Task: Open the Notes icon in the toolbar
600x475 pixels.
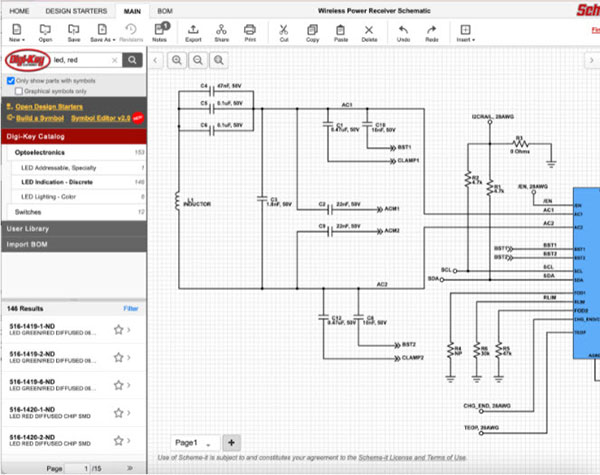Action: click(161, 32)
